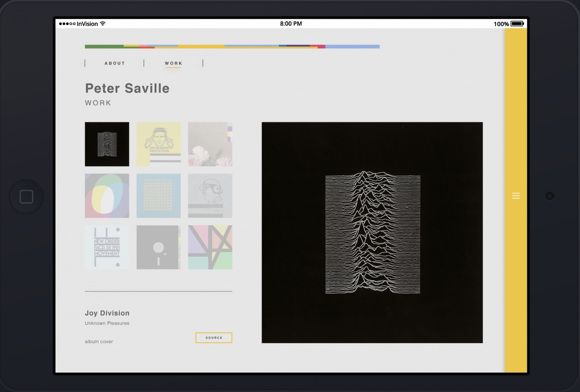Click the album cover label
The height and width of the screenshot is (392, 580).
(x=99, y=342)
